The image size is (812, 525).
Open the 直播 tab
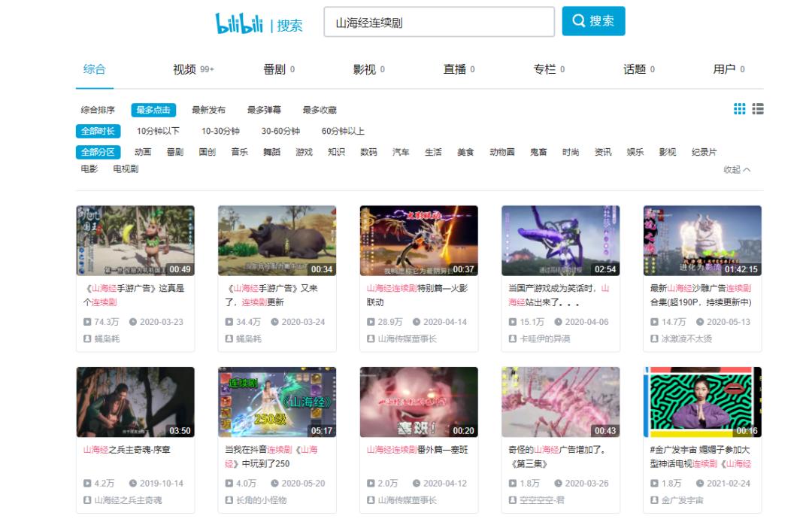[459, 69]
